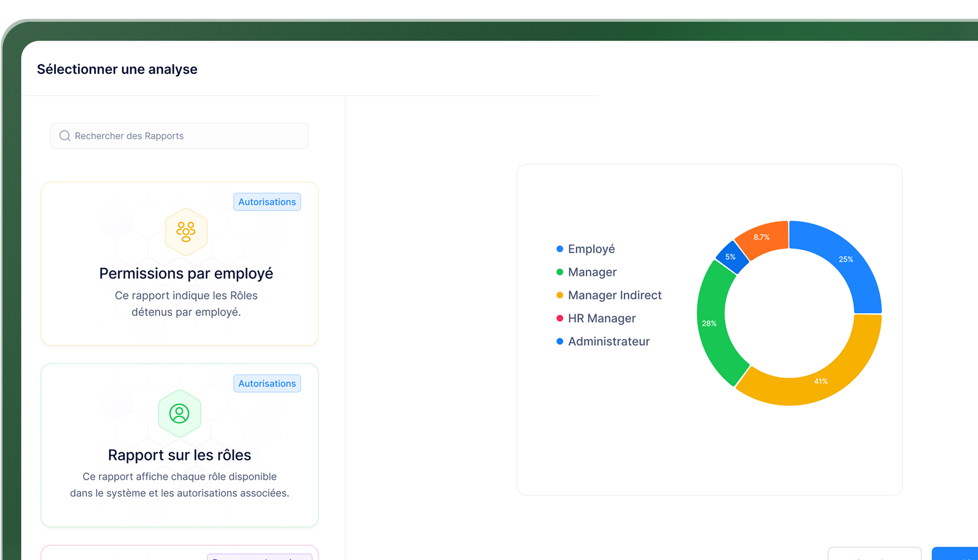
Task: Click the red dot beside HR Manager
Action: [x=559, y=318]
